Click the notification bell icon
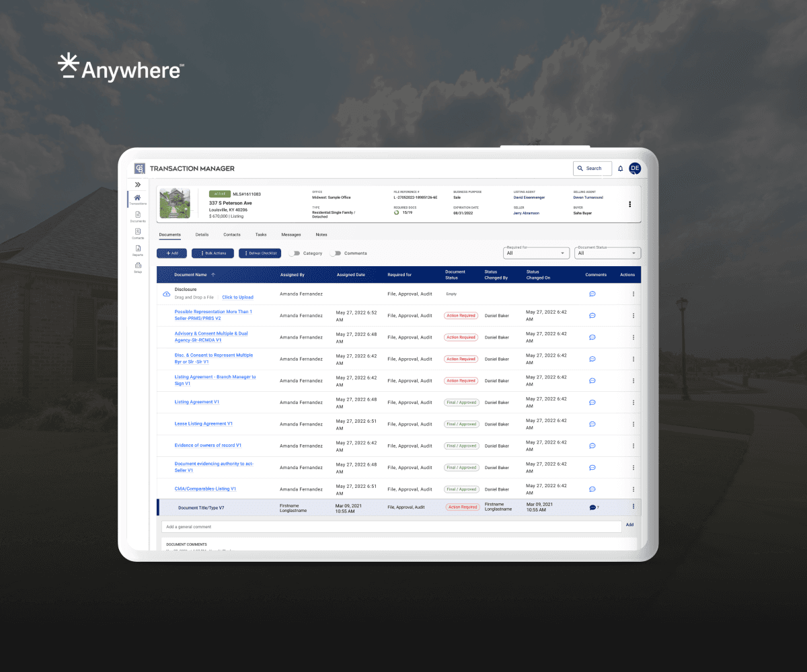This screenshot has height=672, width=807. click(621, 169)
